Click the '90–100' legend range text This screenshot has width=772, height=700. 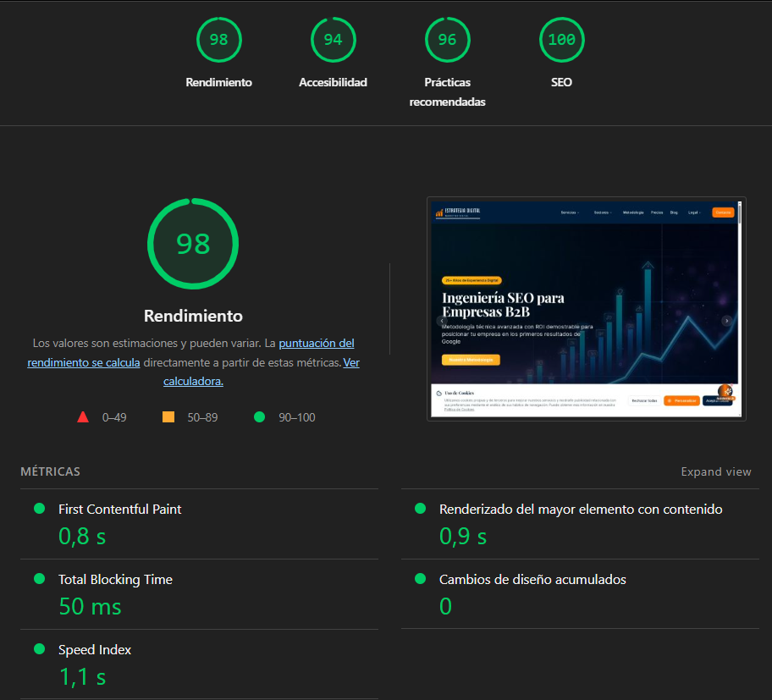point(297,417)
